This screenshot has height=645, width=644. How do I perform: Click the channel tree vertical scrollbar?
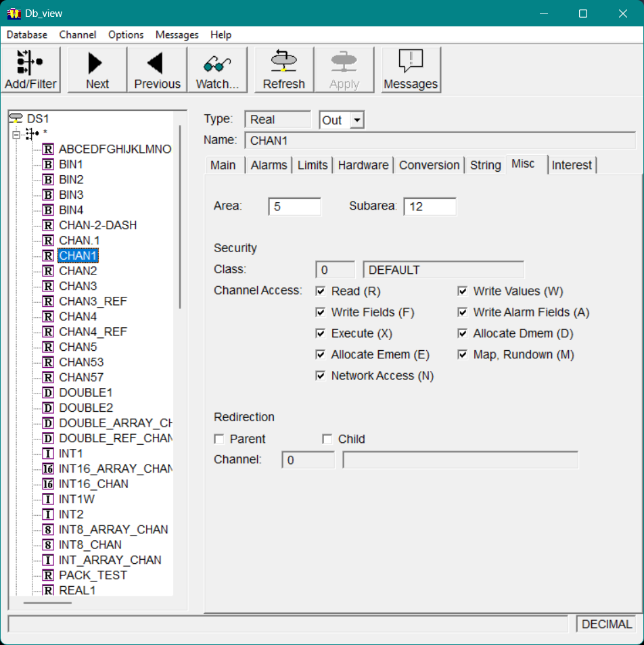click(x=180, y=216)
